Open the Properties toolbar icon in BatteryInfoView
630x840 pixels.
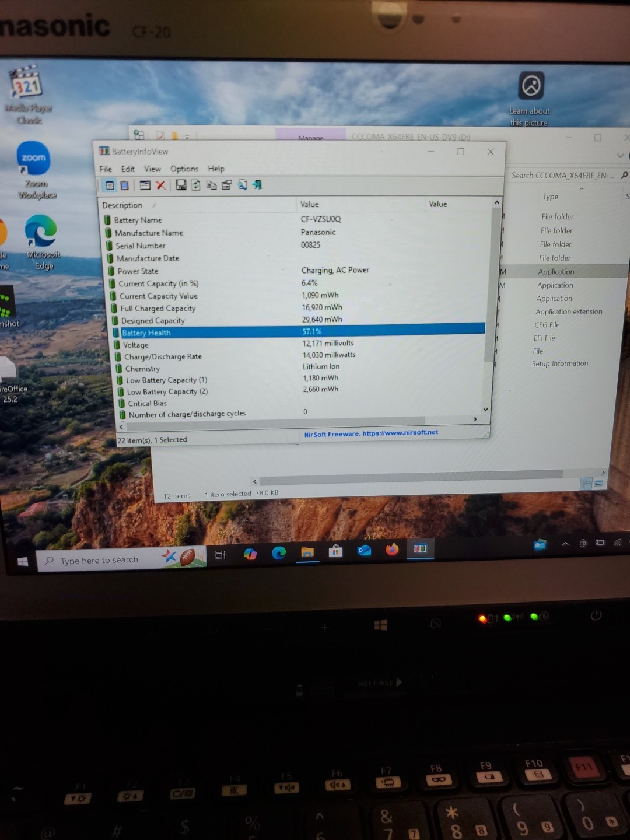[x=226, y=185]
